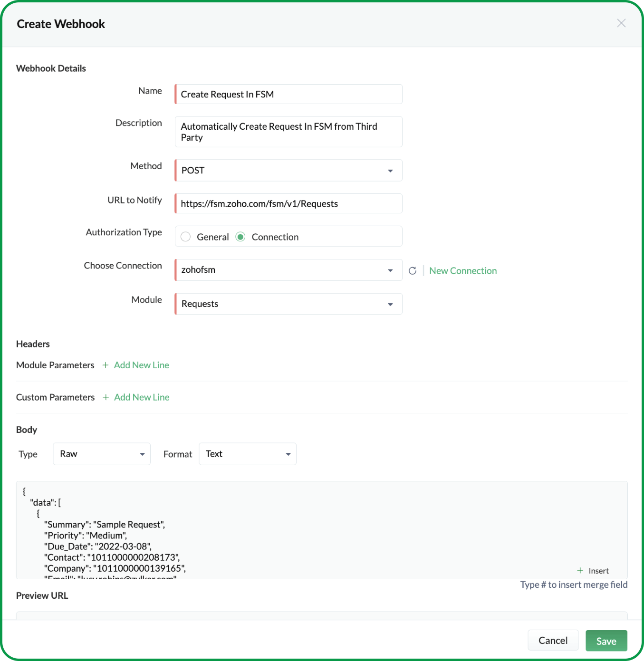
Task: Click into the Description text box
Action: [x=288, y=132]
